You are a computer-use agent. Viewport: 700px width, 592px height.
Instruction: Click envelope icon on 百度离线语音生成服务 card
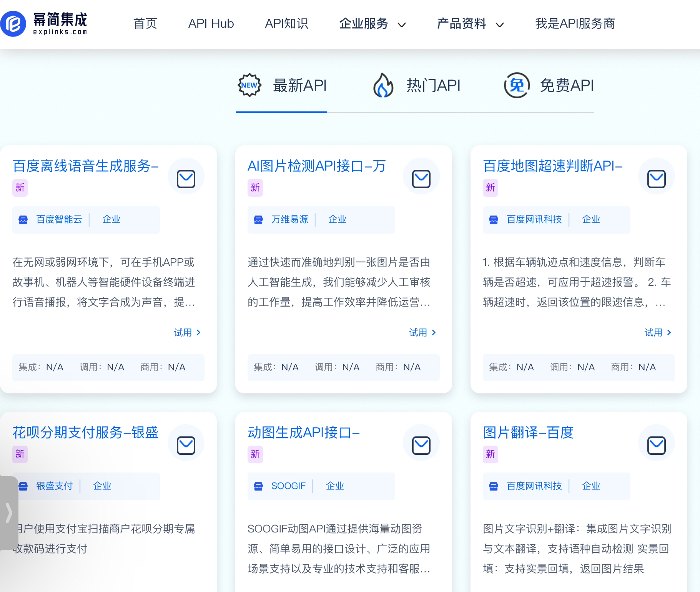coord(186,176)
